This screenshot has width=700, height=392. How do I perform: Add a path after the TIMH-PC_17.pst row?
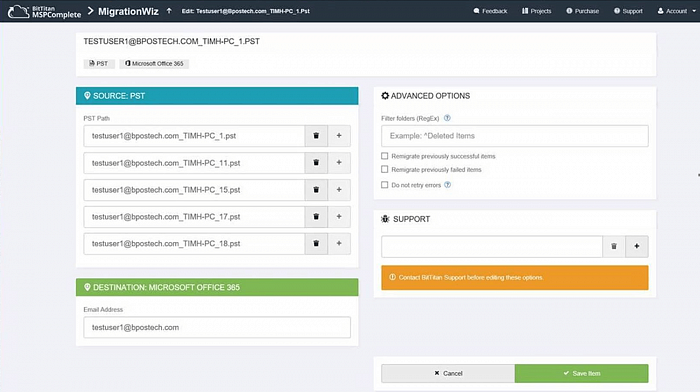coord(339,217)
